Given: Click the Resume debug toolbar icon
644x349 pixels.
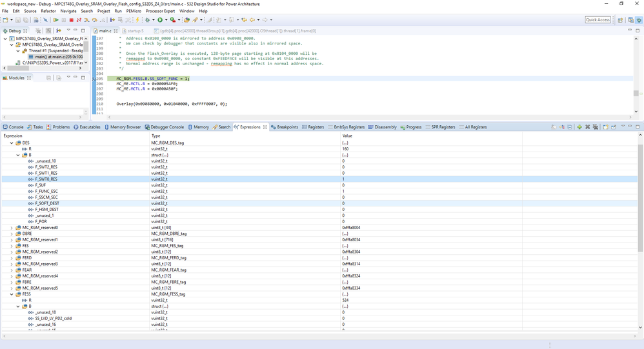Looking at the screenshot, I should tap(56, 20).
